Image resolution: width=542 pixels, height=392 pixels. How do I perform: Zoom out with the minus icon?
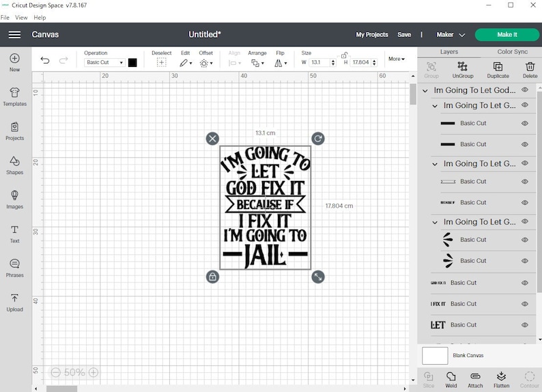56,372
